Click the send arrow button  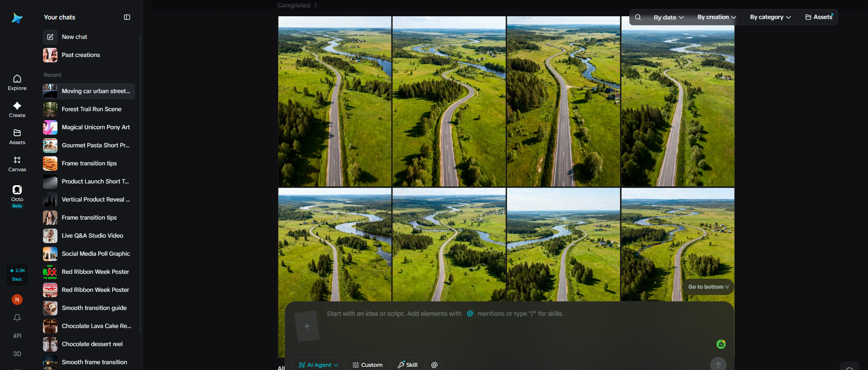[718, 364]
